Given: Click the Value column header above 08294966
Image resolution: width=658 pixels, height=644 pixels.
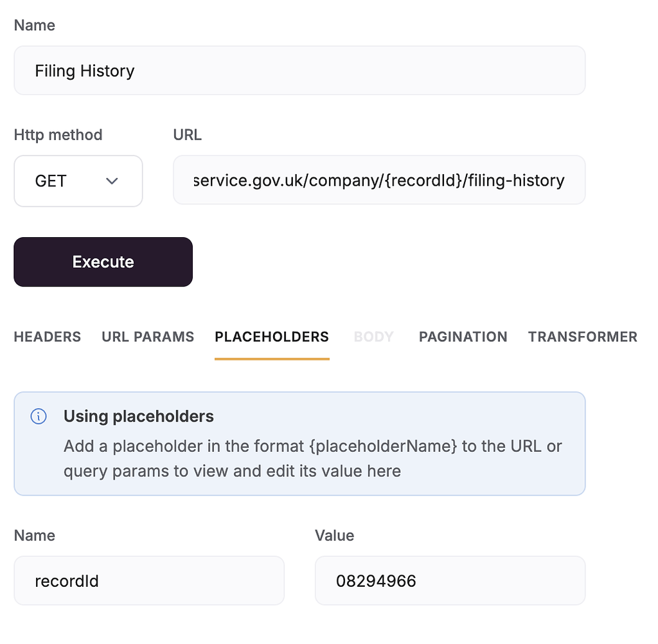Looking at the screenshot, I should (334, 535).
